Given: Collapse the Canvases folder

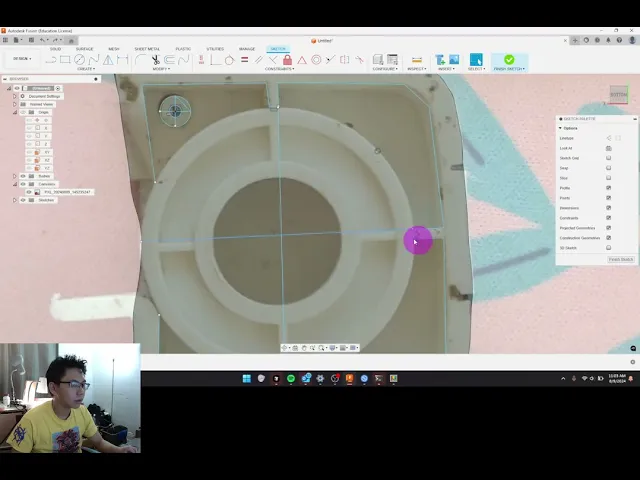Looking at the screenshot, I should click(15, 184).
